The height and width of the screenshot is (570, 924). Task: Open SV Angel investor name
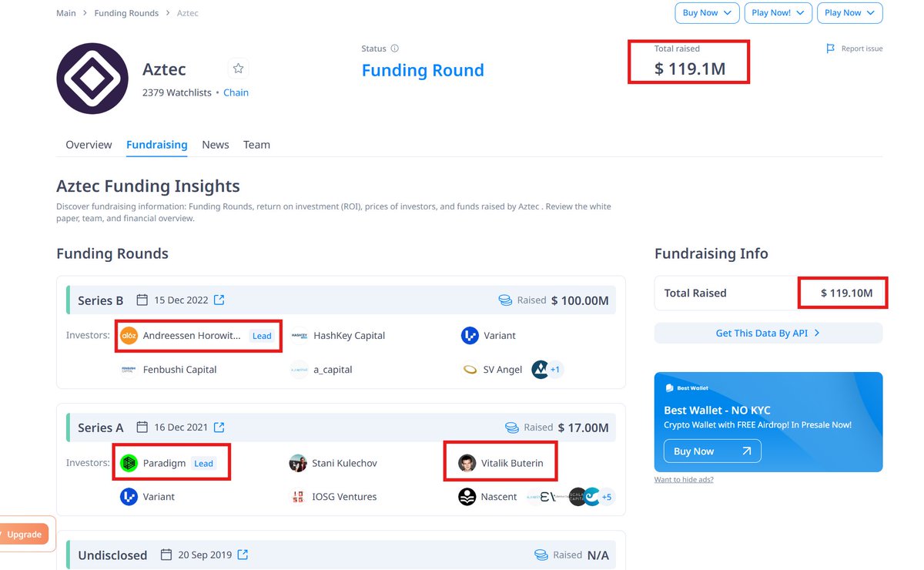coord(503,370)
